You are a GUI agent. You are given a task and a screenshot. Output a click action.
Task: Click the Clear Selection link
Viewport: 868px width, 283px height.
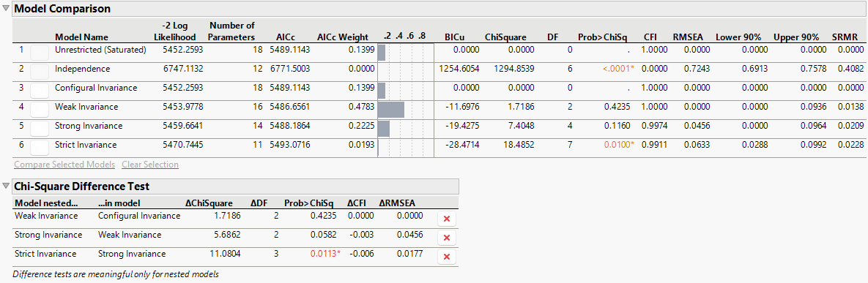pyautogui.click(x=150, y=165)
